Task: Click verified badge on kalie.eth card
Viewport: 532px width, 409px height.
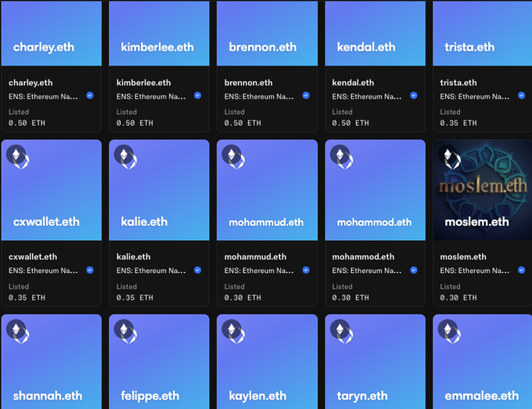Action: coord(198,271)
